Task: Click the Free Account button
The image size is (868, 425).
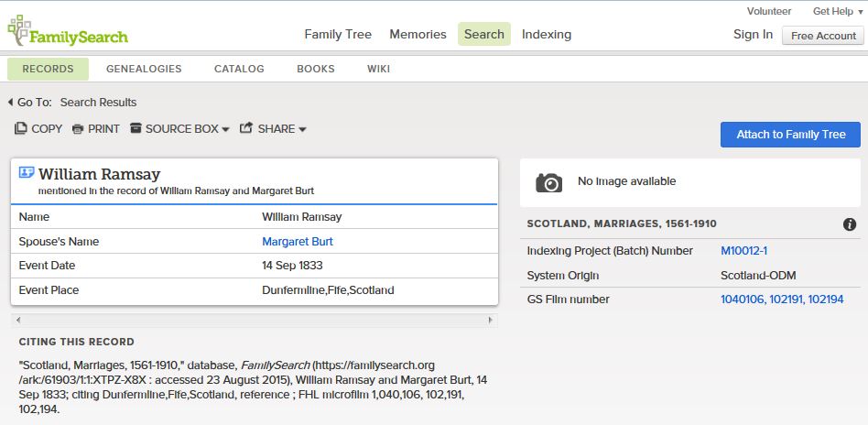Action: tap(822, 36)
